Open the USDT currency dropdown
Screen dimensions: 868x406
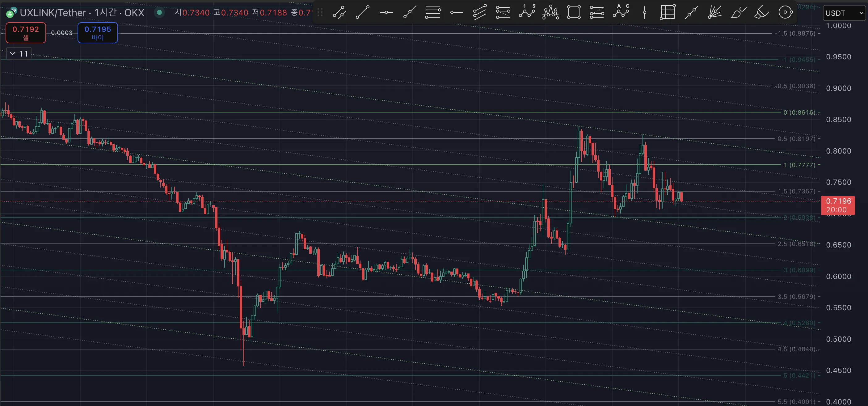point(844,13)
